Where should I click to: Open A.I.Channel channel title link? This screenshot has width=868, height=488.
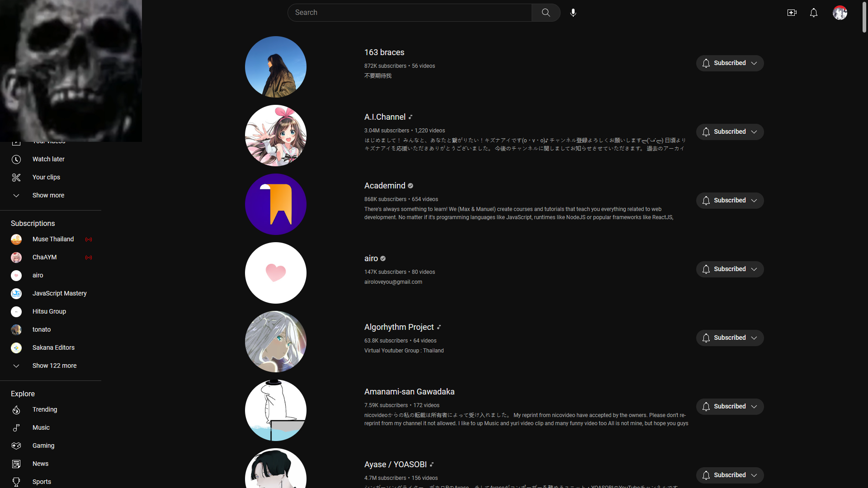pyautogui.click(x=385, y=117)
